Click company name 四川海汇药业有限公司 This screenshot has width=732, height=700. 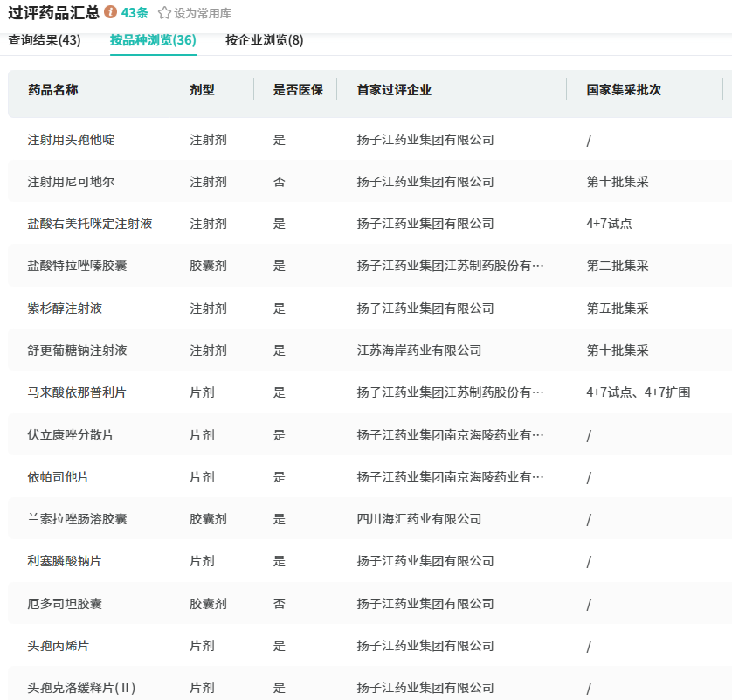[x=419, y=519]
